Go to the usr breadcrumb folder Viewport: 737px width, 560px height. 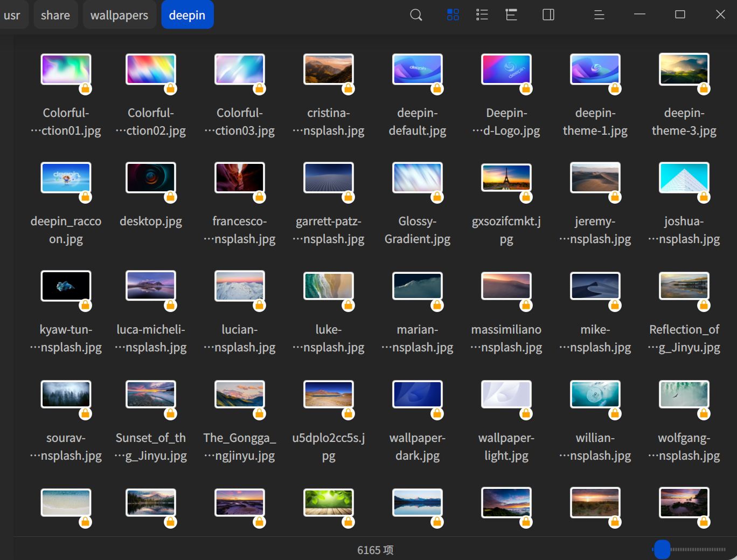pos(12,15)
